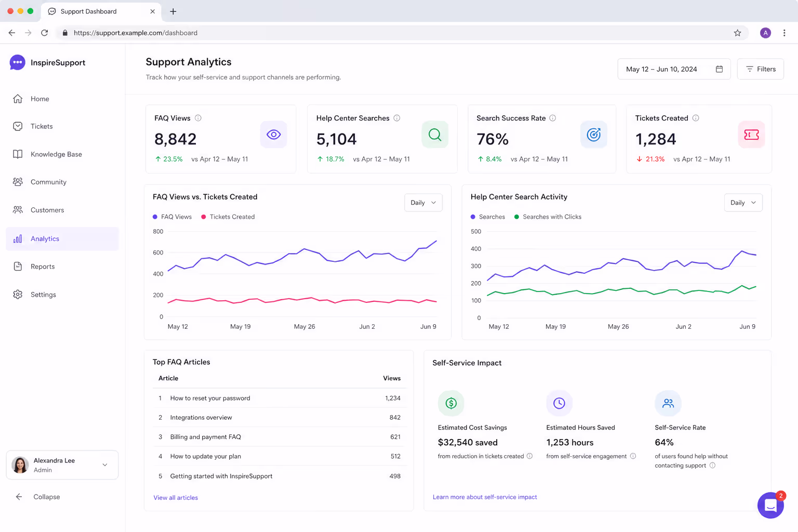Click the target icon on Success Rate card
The width and height of the screenshot is (798, 532).
(x=594, y=135)
